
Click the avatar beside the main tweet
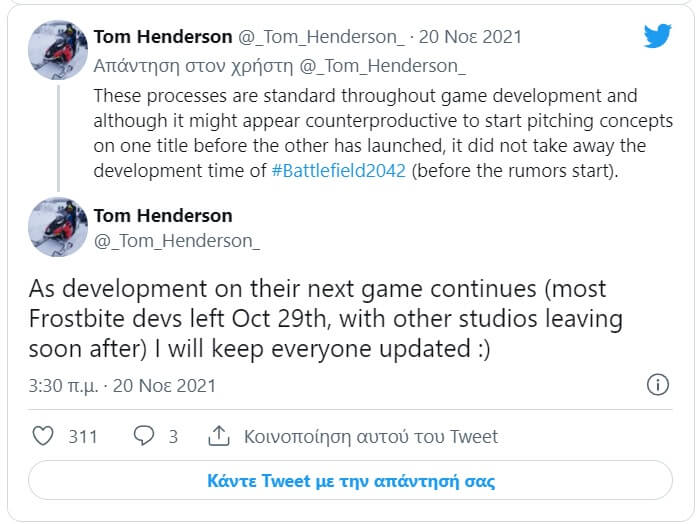tap(58, 227)
